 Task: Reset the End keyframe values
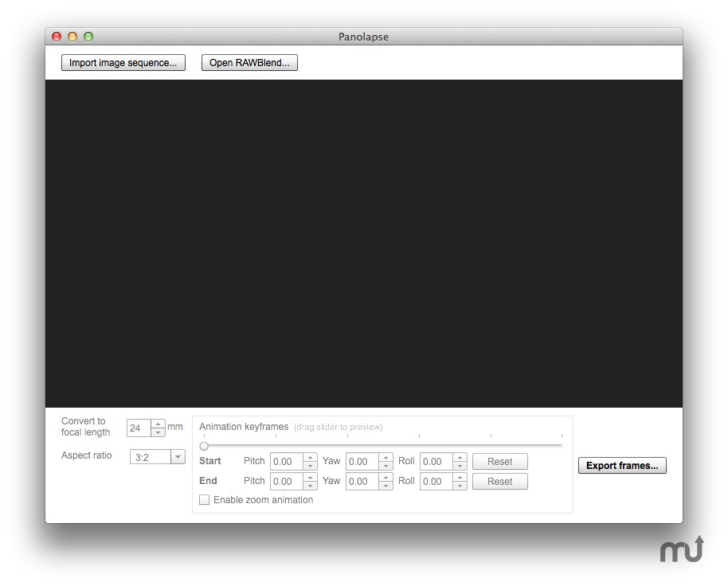[500, 482]
